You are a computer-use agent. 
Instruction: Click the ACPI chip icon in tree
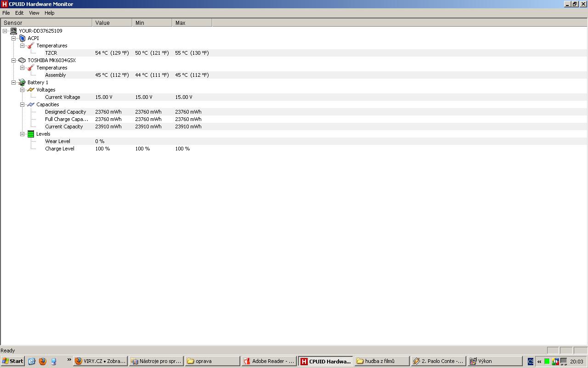click(x=22, y=38)
